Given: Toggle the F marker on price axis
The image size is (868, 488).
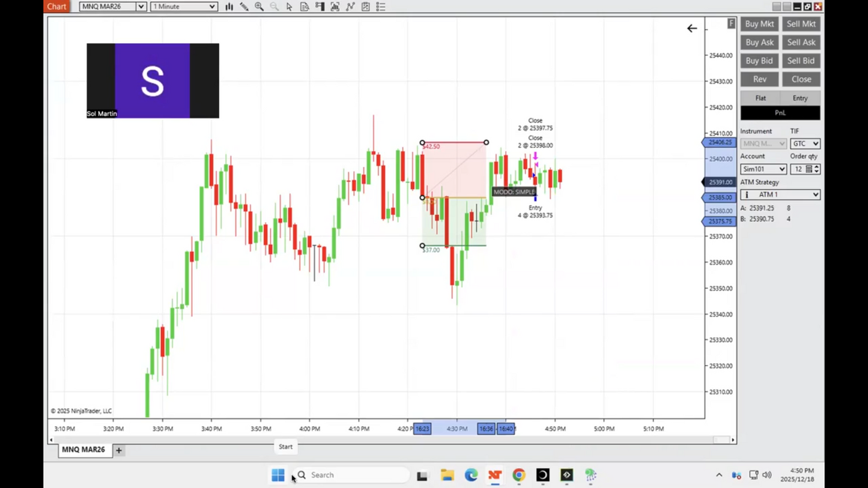Looking at the screenshot, I should tap(731, 23).
